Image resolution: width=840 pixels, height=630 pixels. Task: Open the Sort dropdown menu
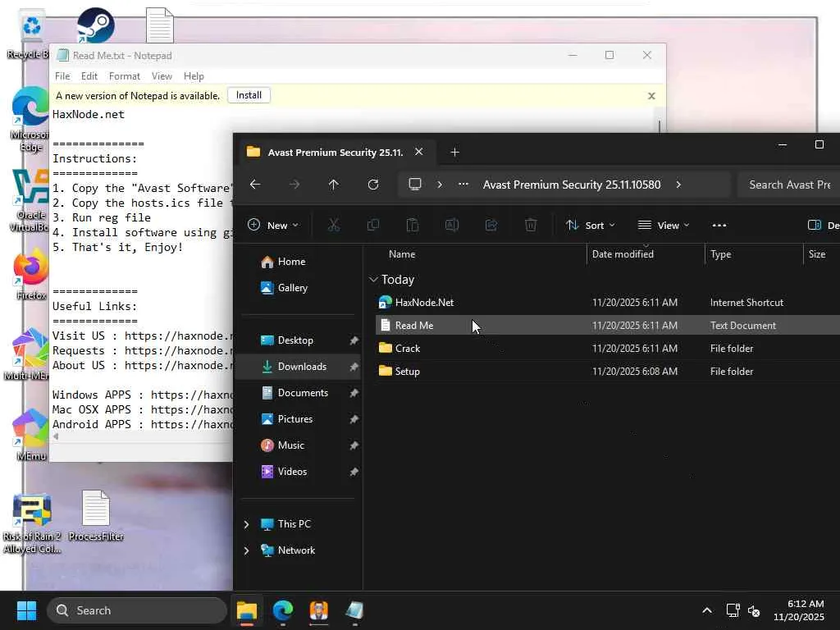pyautogui.click(x=591, y=225)
